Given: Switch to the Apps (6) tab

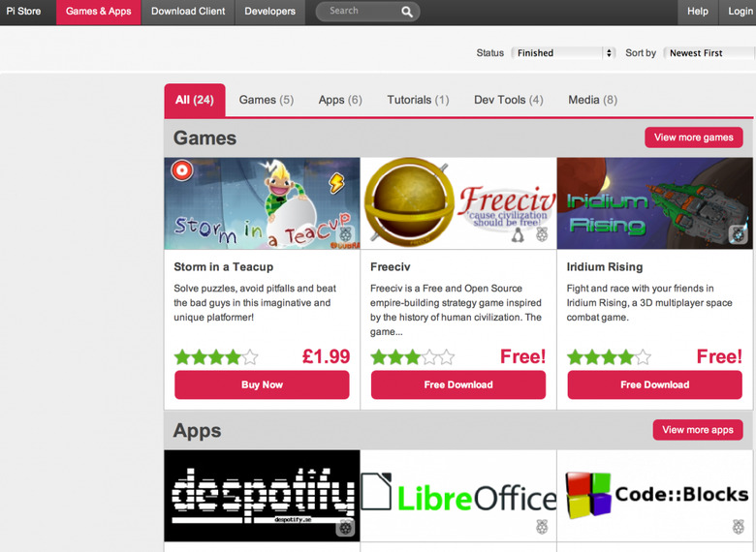Looking at the screenshot, I should point(340,100).
